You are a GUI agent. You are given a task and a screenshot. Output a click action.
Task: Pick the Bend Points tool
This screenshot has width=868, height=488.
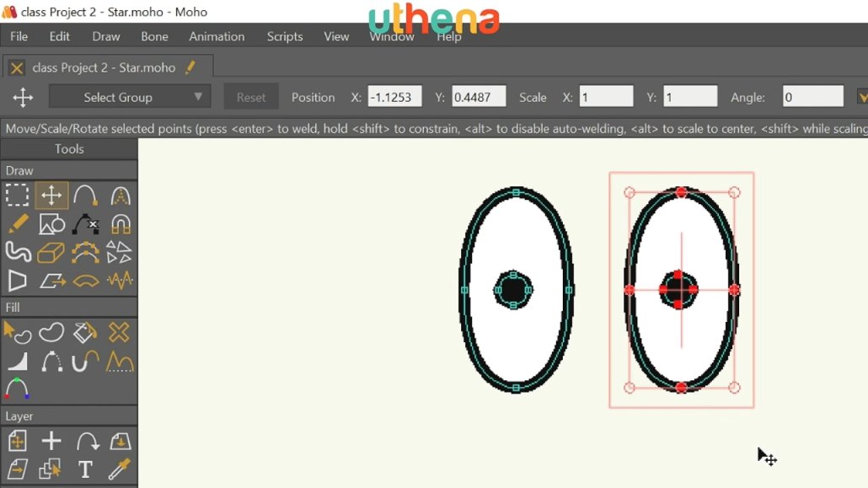pos(85,281)
